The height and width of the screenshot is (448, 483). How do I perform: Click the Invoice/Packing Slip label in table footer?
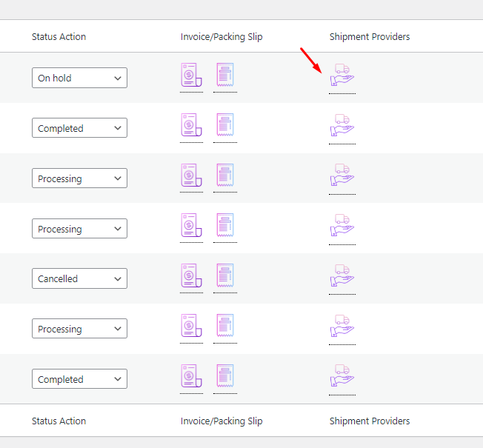(x=221, y=421)
